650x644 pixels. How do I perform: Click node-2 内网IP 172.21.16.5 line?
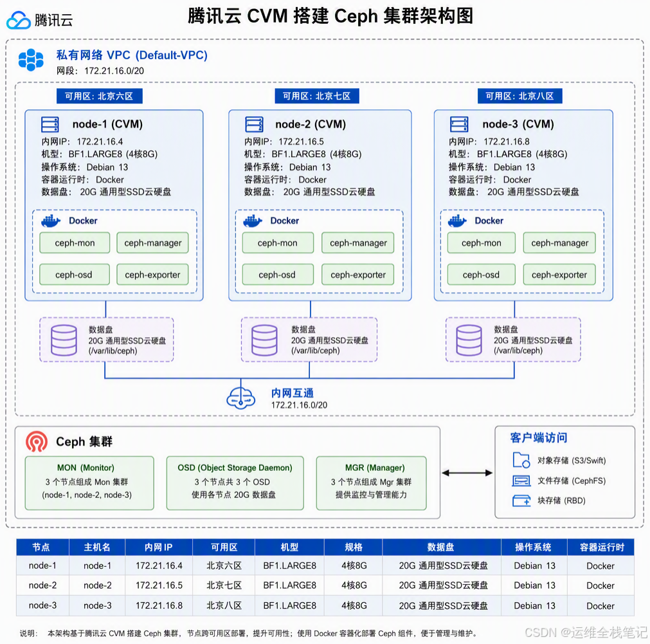[284, 142]
